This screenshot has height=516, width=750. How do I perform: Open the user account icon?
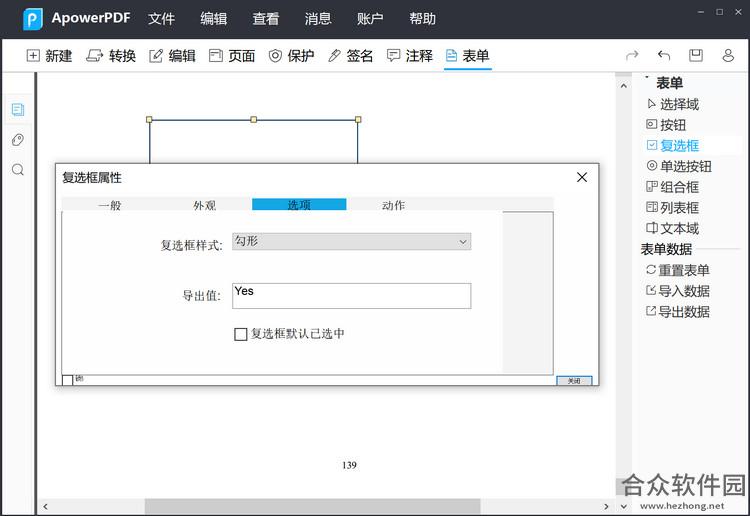[x=728, y=55]
